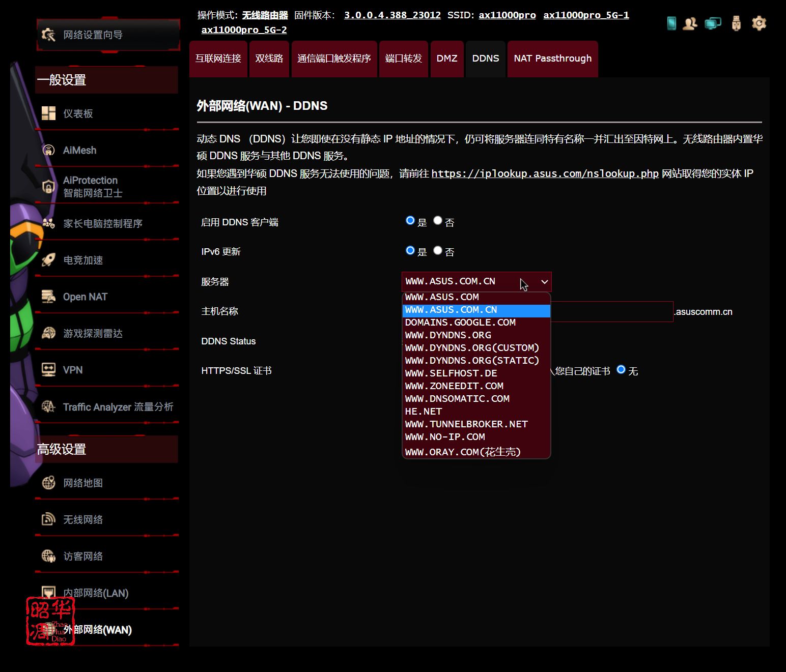Select 是 for IPv6 更新
The width and height of the screenshot is (786, 672).
tap(410, 250)
